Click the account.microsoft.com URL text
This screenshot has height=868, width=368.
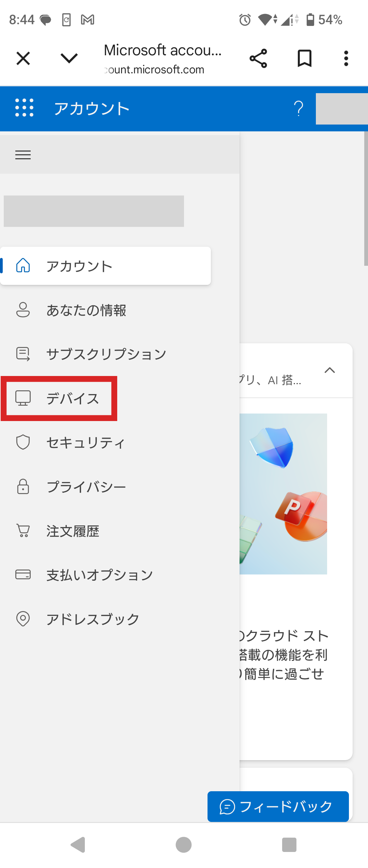coord(154,70)
